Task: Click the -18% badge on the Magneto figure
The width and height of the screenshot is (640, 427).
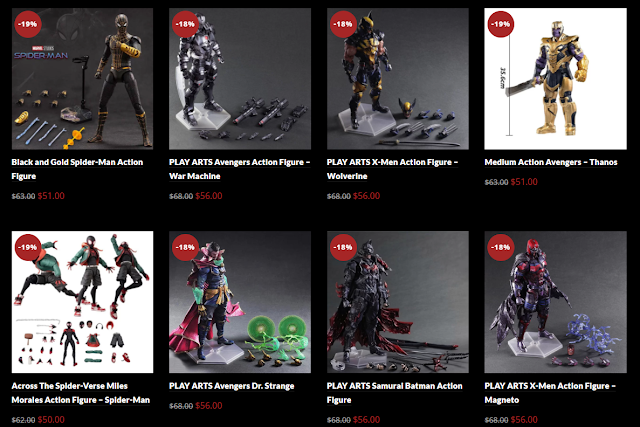Action: (x=500, y=247)
